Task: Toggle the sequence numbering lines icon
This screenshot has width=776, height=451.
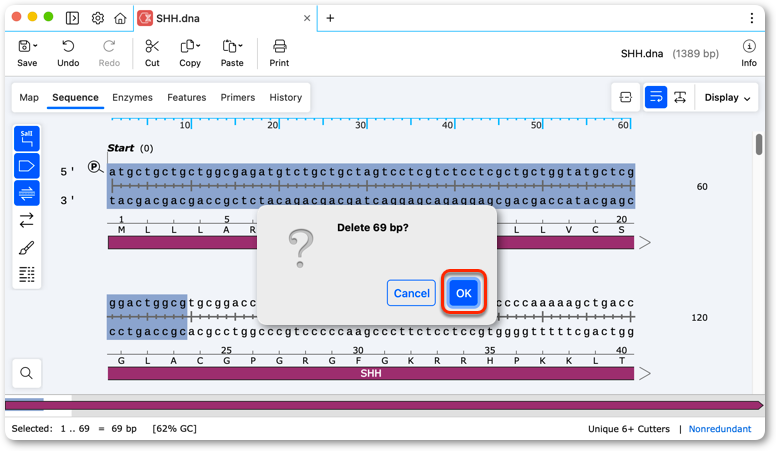Action: pyautogui.click(x=27, y=274)
